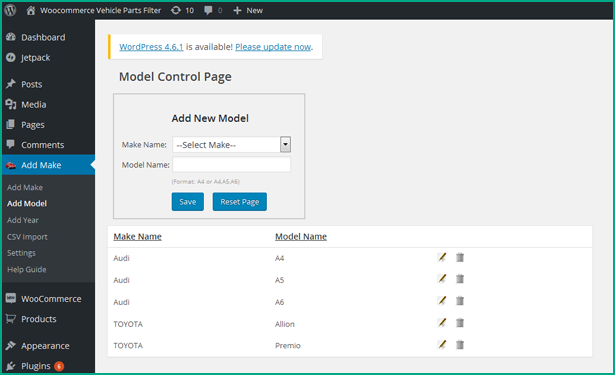Follow the Please update now link

273,47
